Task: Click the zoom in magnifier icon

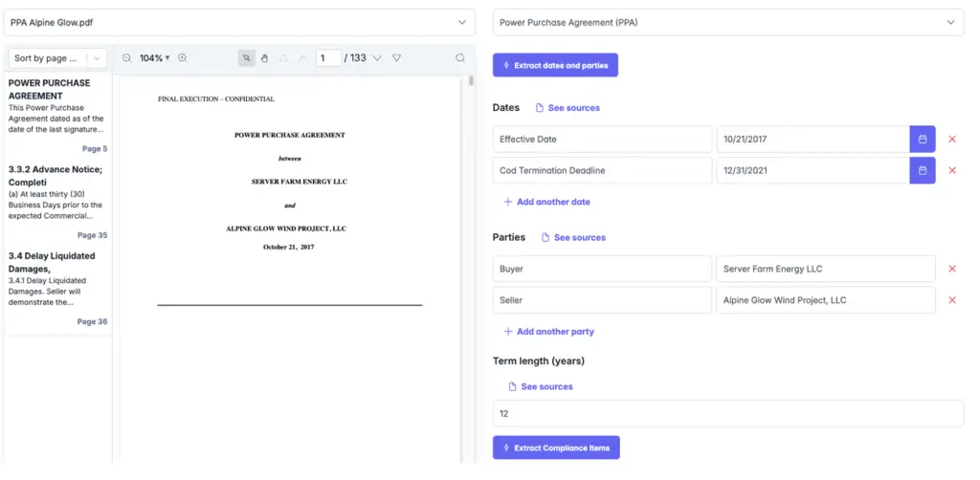Action: coord(183,58)
